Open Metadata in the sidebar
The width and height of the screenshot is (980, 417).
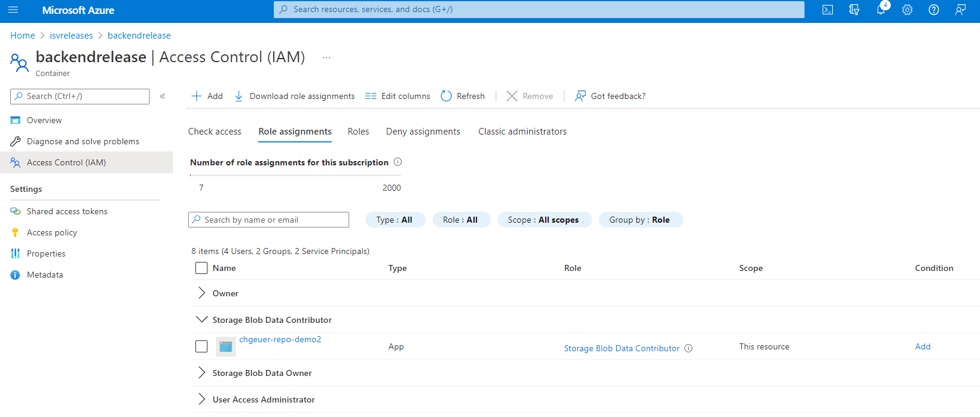click(x=45, y=275)
